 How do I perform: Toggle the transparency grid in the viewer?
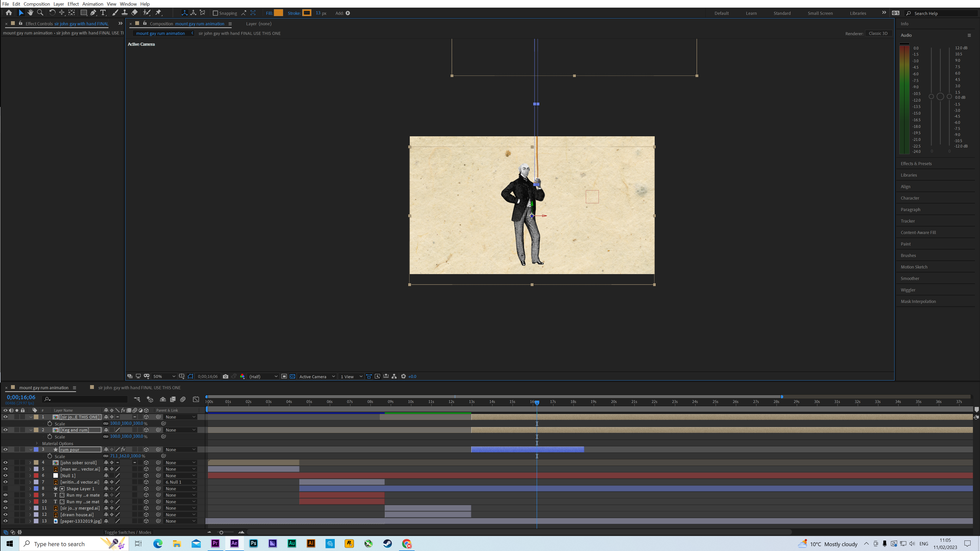point(292,376)
